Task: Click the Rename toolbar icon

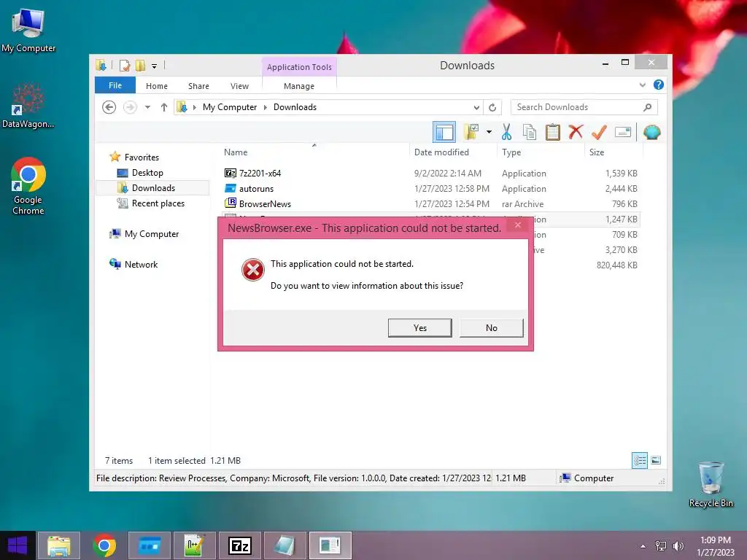Action: [623, 132]
